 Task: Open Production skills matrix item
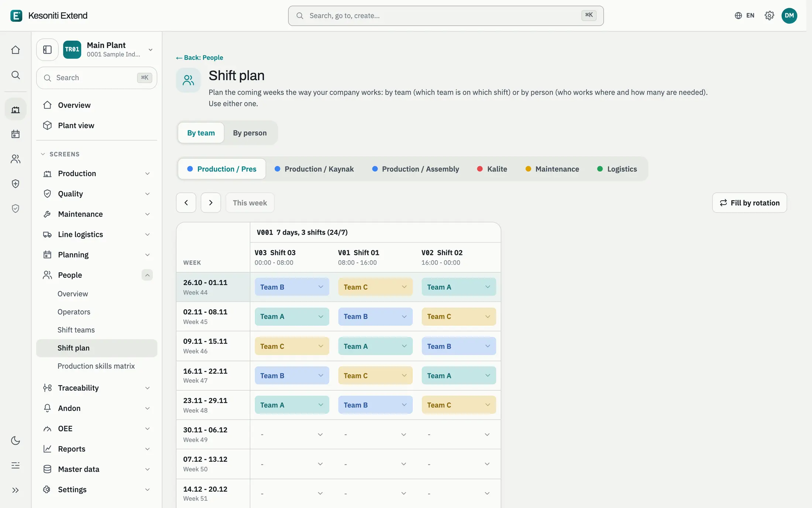pyautogui.click(x=97, y=366)
